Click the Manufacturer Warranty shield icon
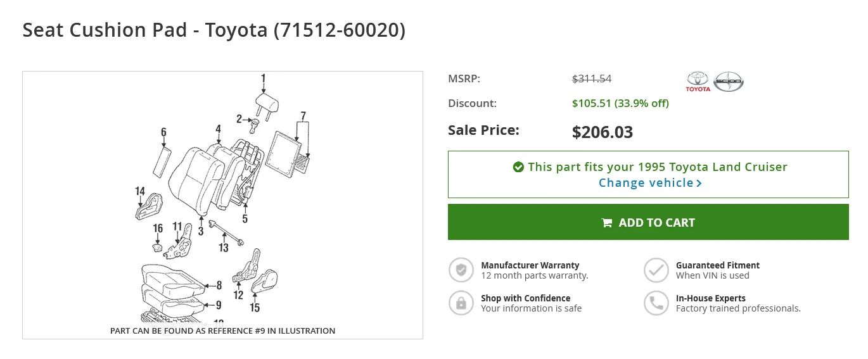 pyautogui.click(x=461, y=270)
